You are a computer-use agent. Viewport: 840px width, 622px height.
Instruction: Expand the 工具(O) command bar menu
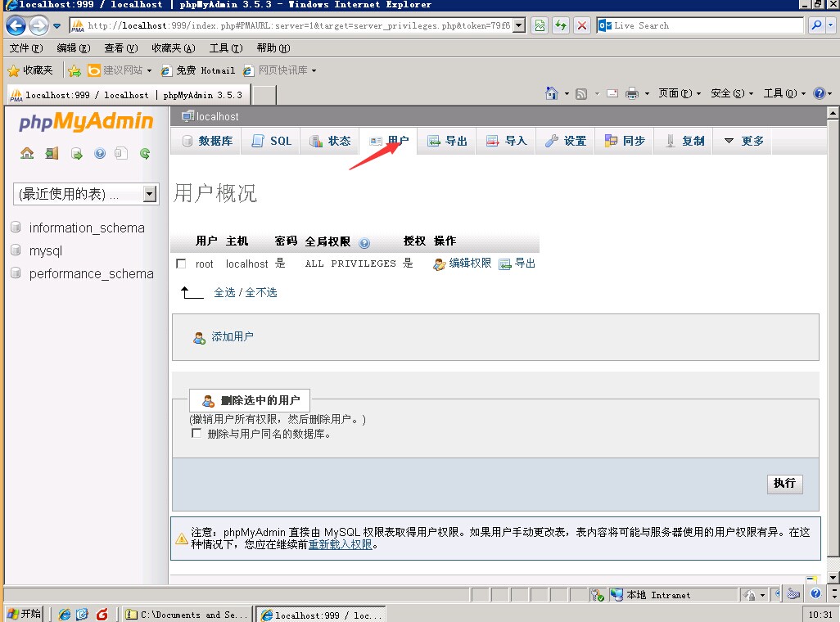[x=784, y=94]
